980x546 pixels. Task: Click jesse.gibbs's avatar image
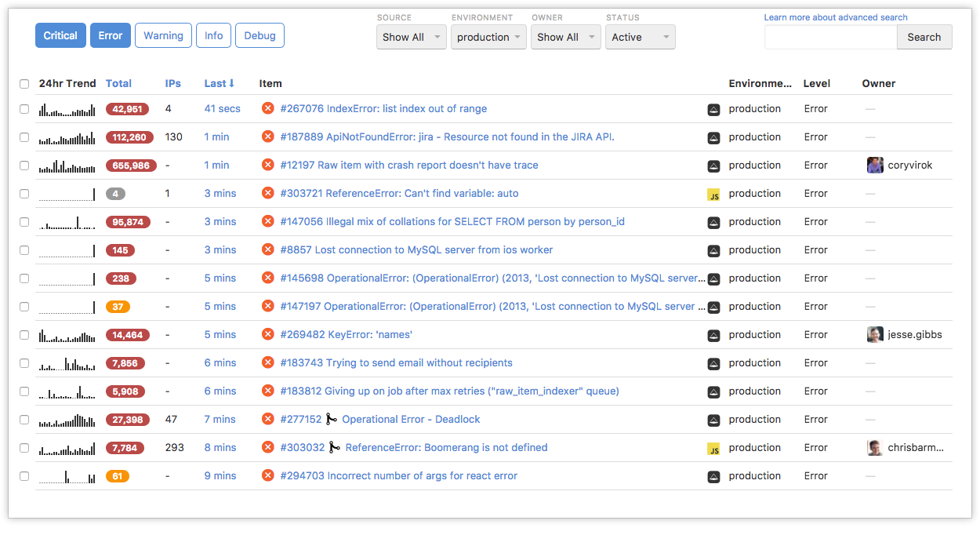pyautogui.click(x=875, y=335)
